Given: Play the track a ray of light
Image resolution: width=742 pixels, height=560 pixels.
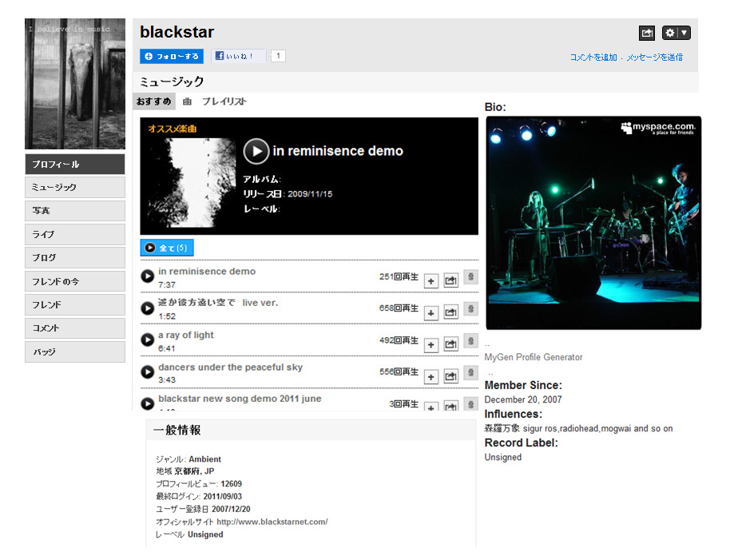Looking at the screenshot, I should click(148, 340).
